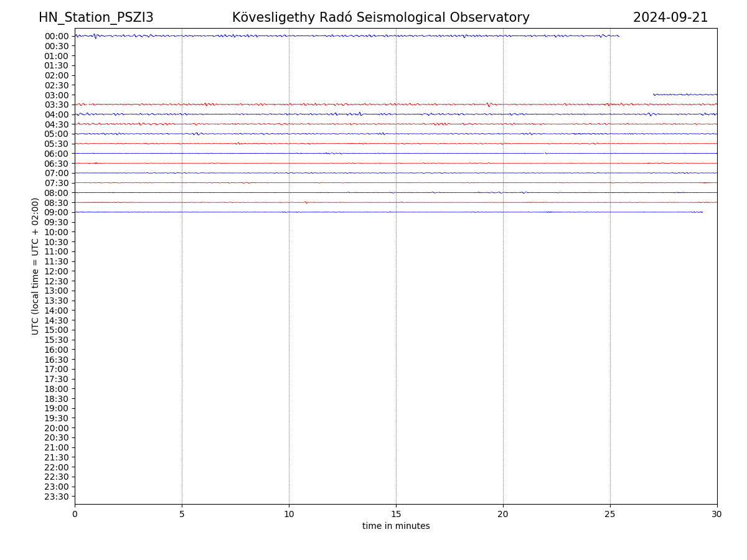Click the x-axis tick label 5
The image size is (747, 560).
coord(182,515)
